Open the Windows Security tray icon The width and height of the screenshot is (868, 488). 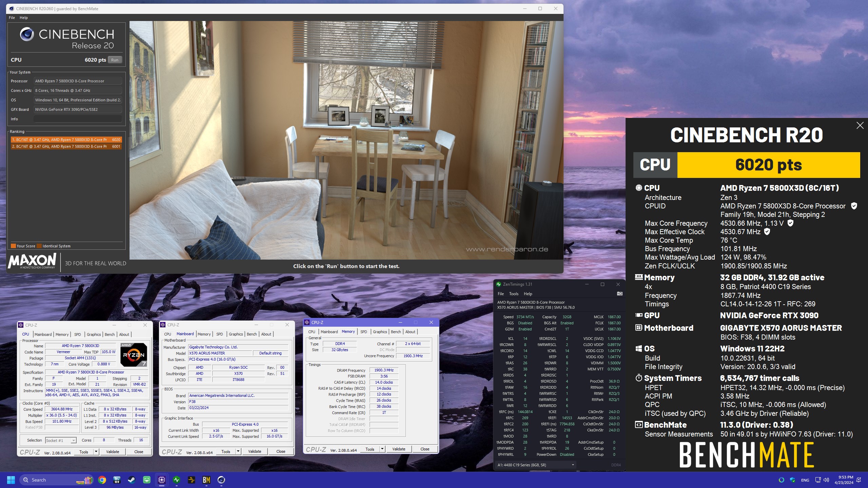(792, 480)
